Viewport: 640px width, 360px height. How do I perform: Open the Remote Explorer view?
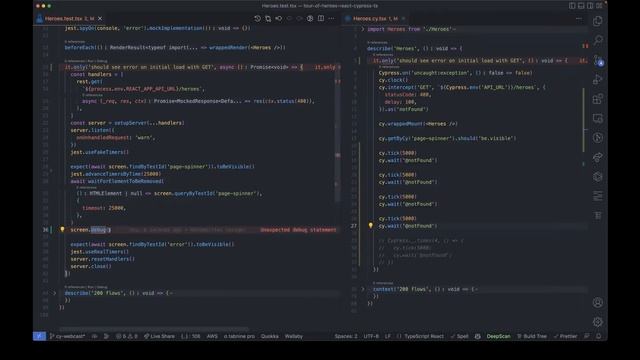coord(598,118)
